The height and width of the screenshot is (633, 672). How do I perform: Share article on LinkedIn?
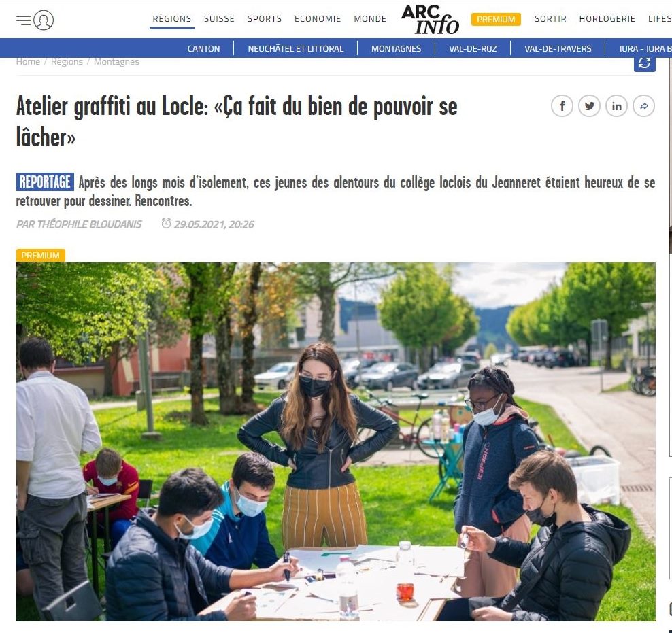616,106
